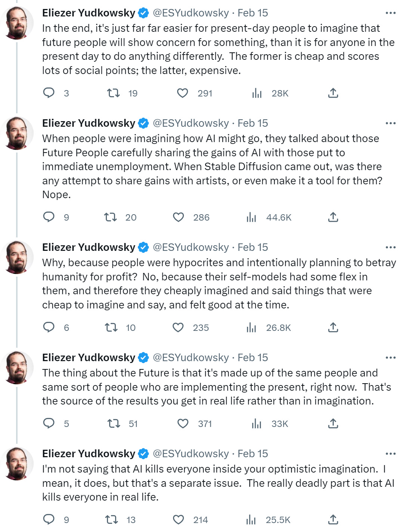Open more options on the last tweet
The width and height of the screenshot is (404, 532).
tap(391, 454)
